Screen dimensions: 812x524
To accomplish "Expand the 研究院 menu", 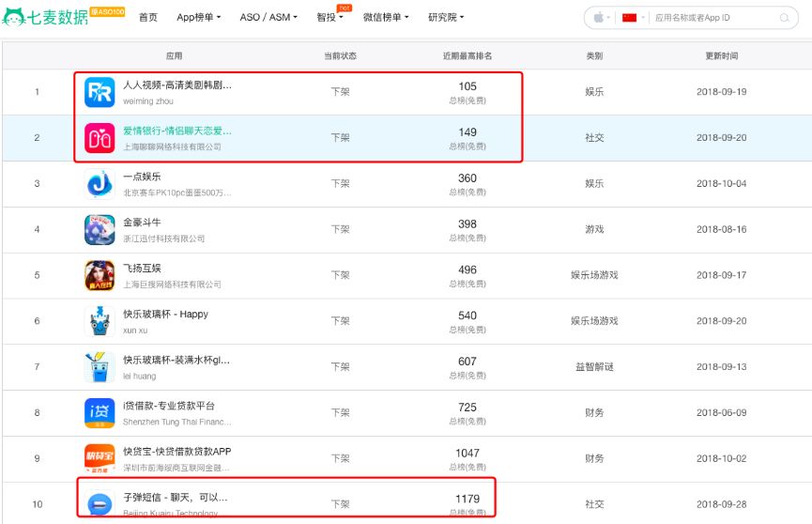I will pos(446,17).
